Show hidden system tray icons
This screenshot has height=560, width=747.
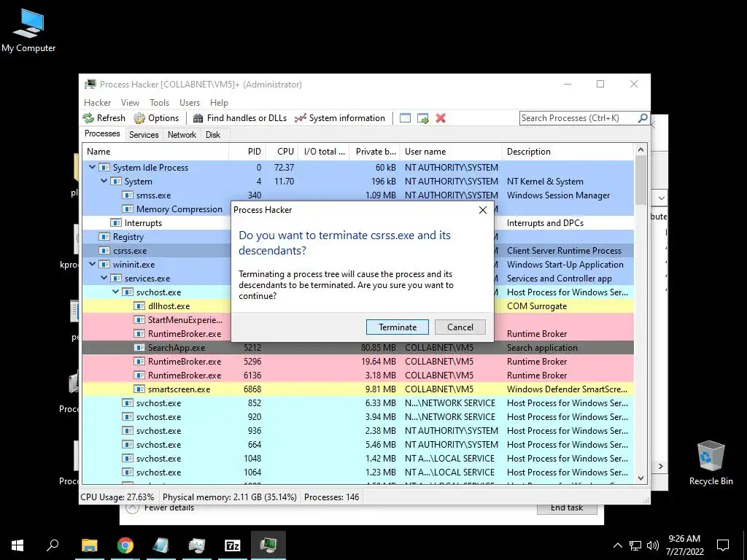click(x=617, y=545)
